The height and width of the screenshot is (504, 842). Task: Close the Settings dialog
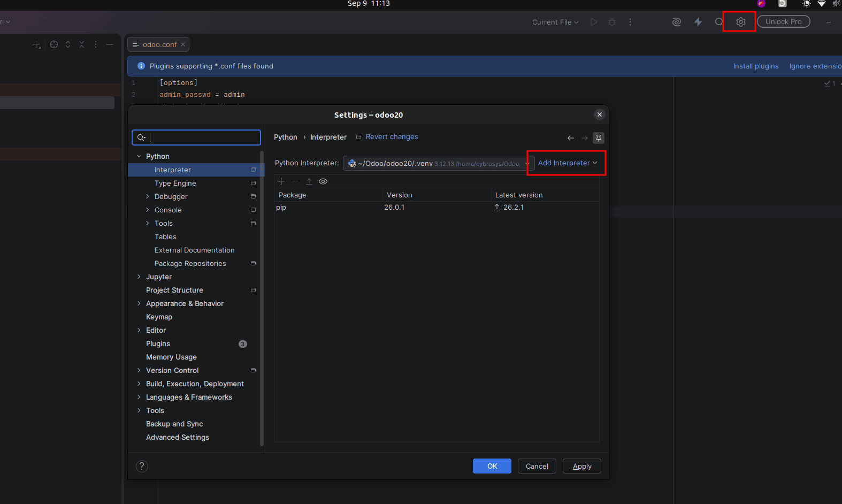(x=600, y=114)
